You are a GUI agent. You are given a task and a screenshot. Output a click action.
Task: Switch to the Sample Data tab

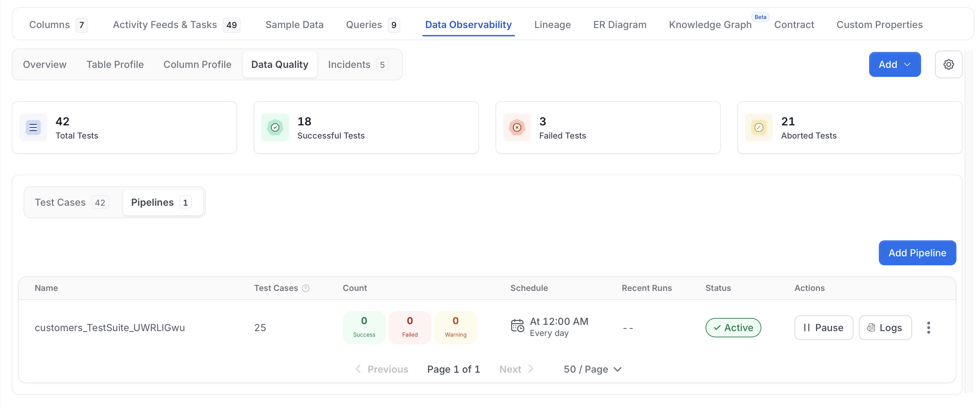click(x=295, y=25)
